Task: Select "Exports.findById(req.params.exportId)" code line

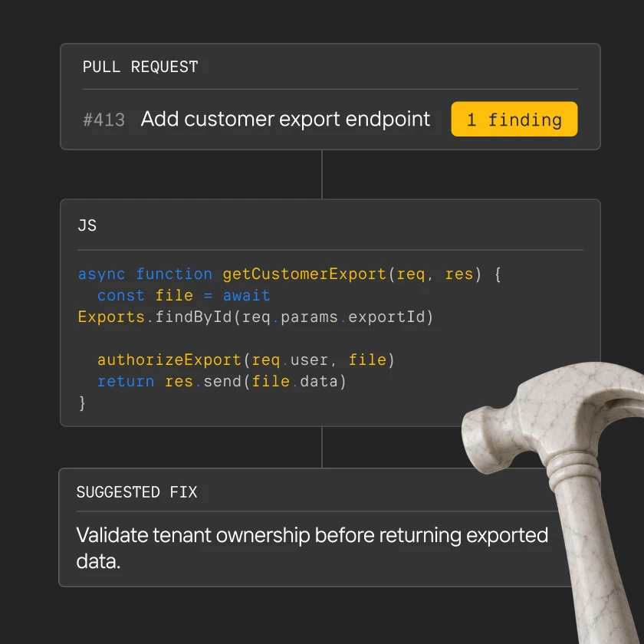Action: coord(255,317)
